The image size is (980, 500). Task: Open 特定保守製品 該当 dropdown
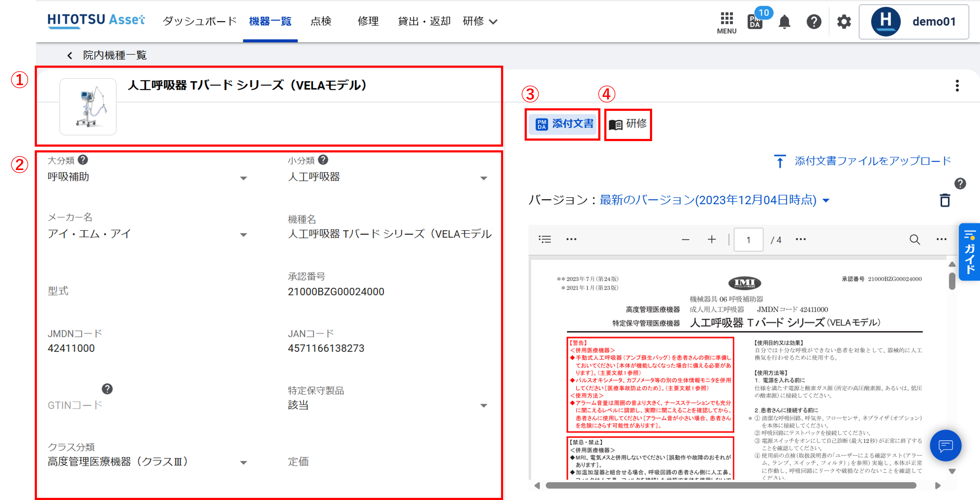[x=483, y=406]
